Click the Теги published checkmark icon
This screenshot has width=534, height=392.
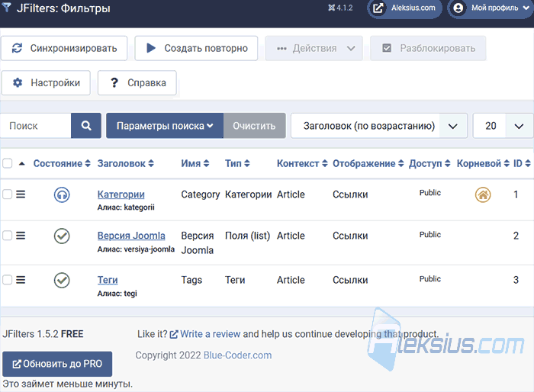[x=62, y=281]
